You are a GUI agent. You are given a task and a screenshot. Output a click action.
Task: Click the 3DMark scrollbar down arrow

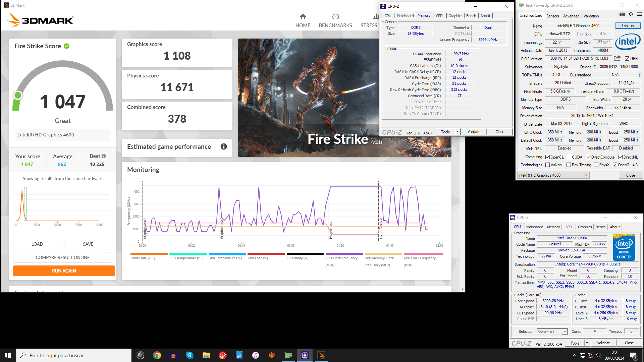pyautogui.click(x=462, y=289)
